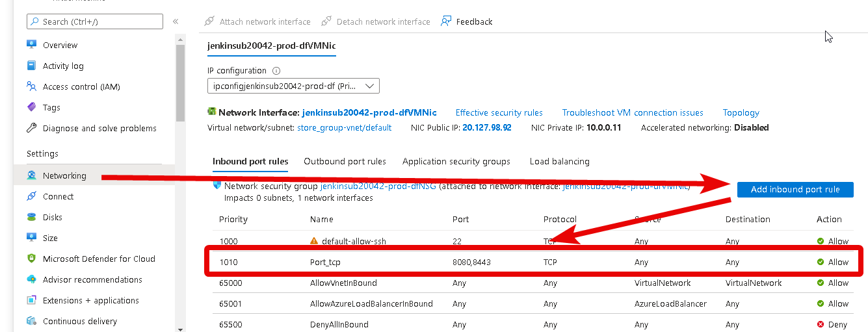Click the Extensions + applications icon
The image size is (868, 332).
click(31, 300)
